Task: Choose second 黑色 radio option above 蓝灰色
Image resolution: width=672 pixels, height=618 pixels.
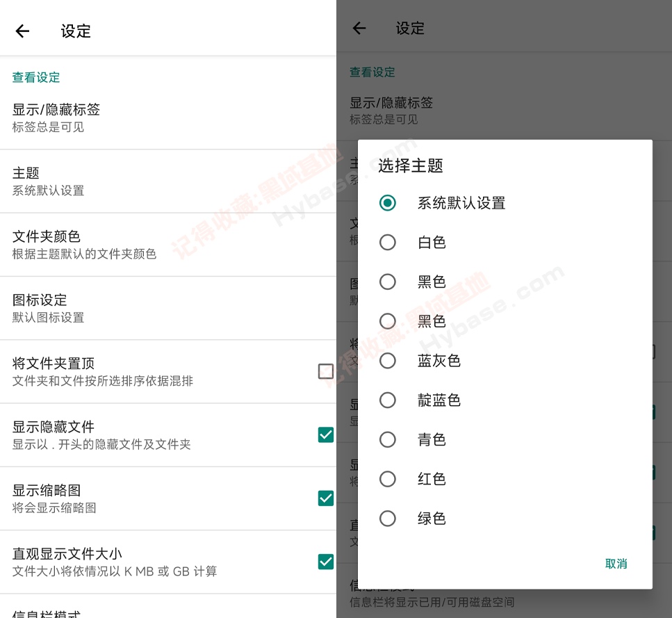Action: pos(388,321)
